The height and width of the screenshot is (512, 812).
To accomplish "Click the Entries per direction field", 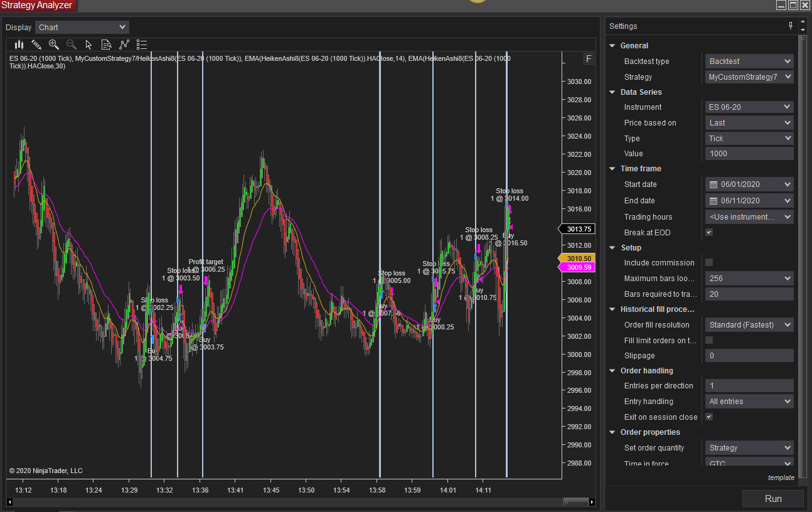I will coord(750,386).
